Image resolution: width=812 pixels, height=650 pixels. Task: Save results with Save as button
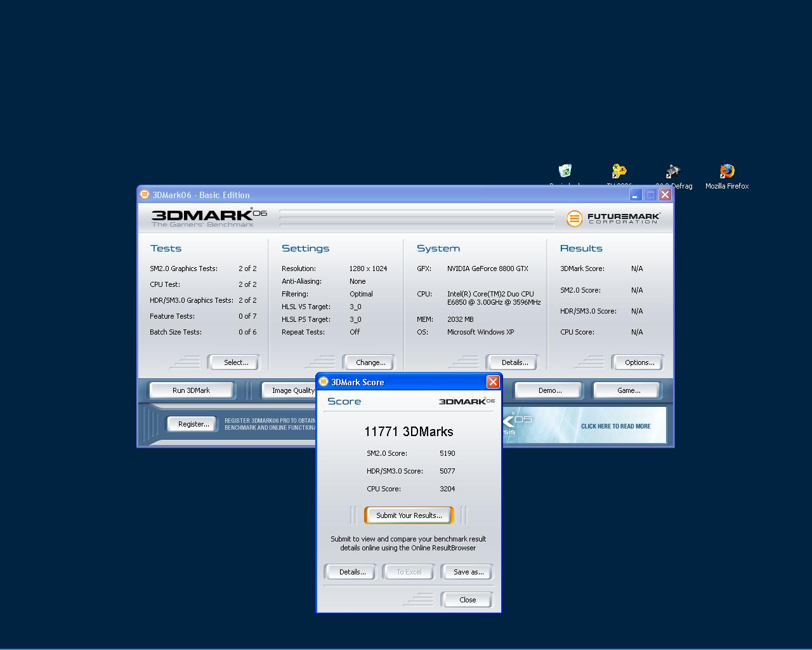[468, 572]
